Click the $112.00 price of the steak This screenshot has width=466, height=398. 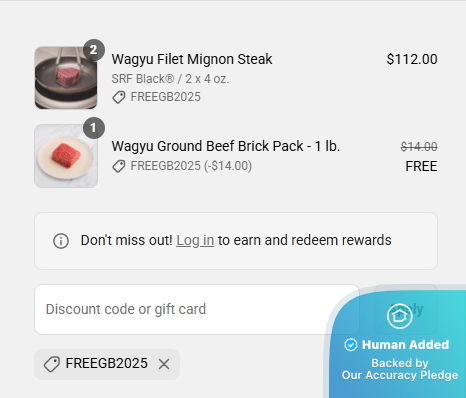(412, 59)
